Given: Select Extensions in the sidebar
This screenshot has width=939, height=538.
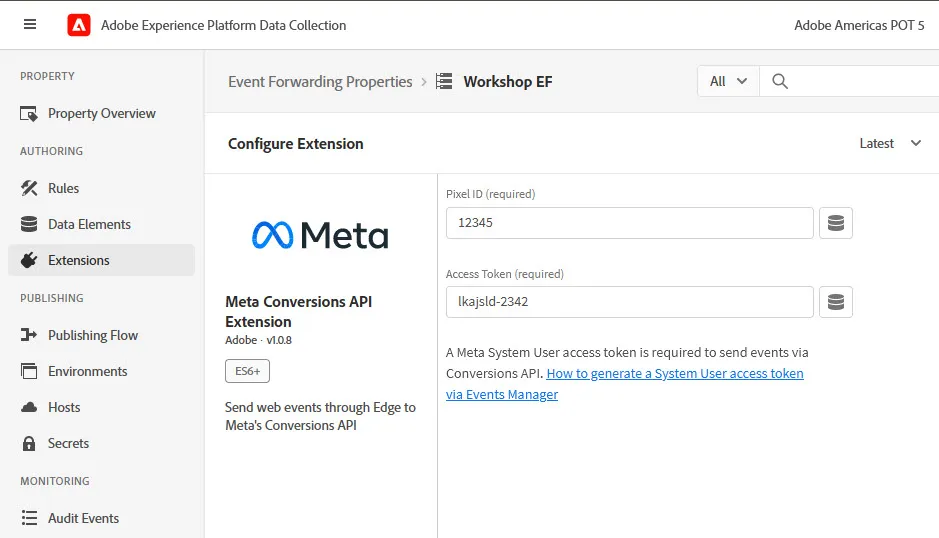Looking at the screenshot, I should point(101,260).
